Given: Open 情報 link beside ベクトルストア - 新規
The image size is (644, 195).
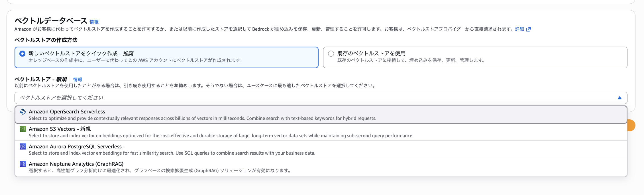Looking at the screenshot, I should pos(78,80).
